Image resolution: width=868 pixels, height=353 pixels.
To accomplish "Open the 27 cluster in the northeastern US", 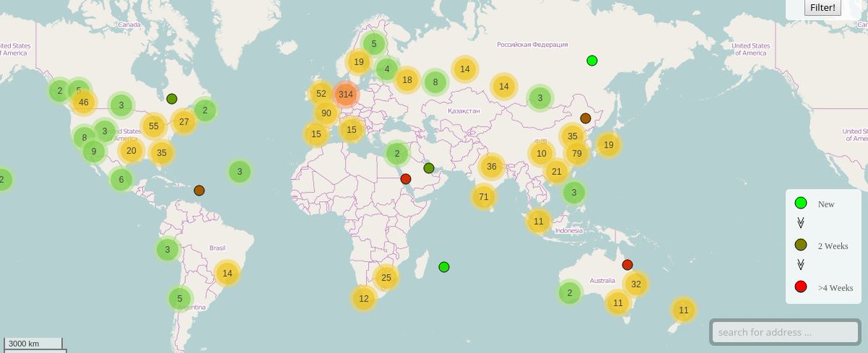I will click(x=184, y=122).
